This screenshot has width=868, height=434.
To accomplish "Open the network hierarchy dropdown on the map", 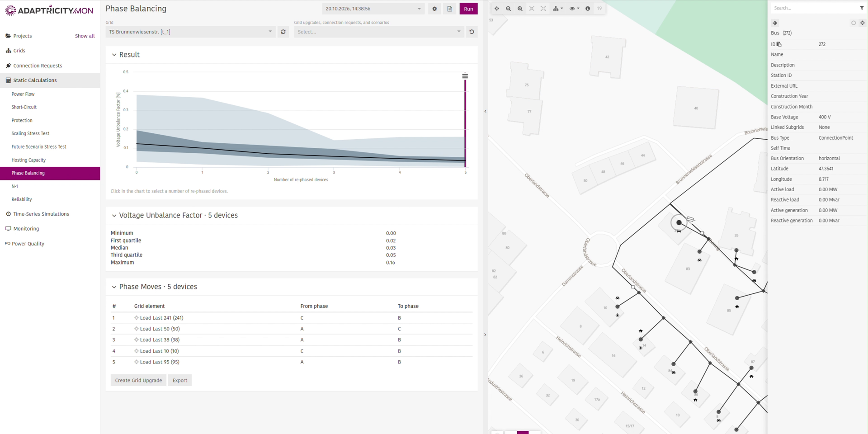I will 558,9.
